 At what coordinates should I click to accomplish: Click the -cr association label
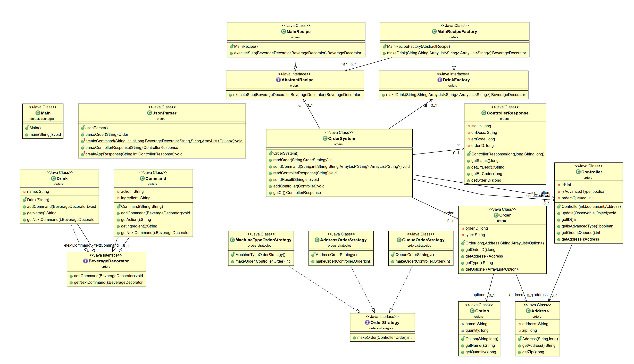pyautogui.click(x=457, y=145)
